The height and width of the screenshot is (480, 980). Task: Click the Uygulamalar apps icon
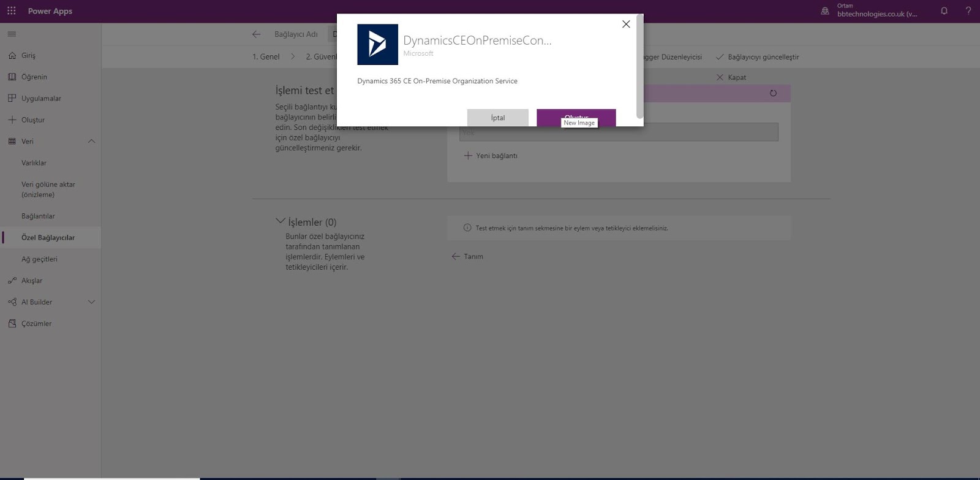click(x=12, y=98)
